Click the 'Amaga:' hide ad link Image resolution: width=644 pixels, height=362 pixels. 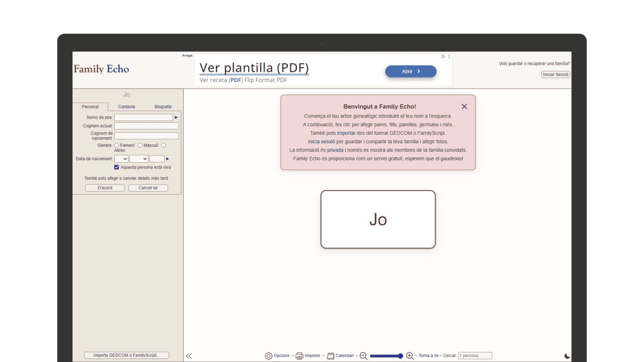pyautogui.click(x=187, y=55)
